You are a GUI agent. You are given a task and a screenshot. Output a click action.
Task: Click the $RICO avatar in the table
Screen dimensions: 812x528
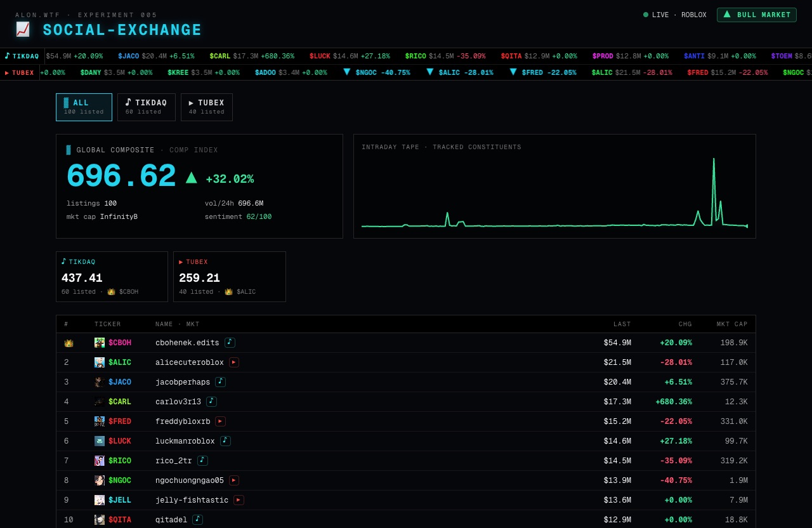[100, 461]
